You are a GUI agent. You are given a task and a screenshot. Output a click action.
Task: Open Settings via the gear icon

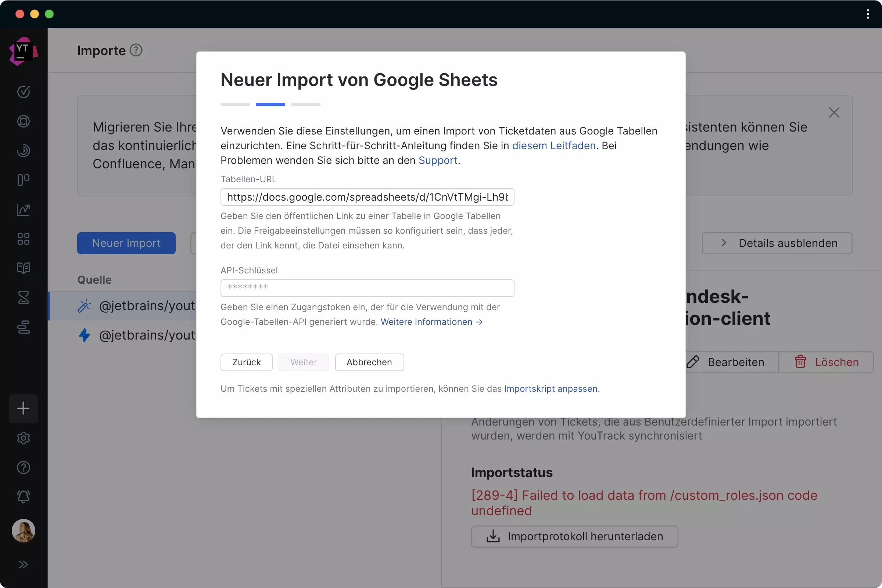[x=23, y=438]
